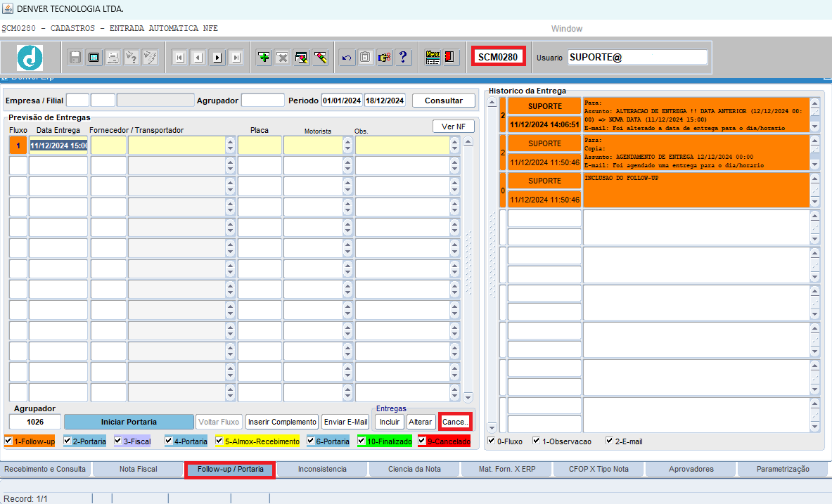Toggle the 10-Finalizado checkbox

[x=361, y=441]
